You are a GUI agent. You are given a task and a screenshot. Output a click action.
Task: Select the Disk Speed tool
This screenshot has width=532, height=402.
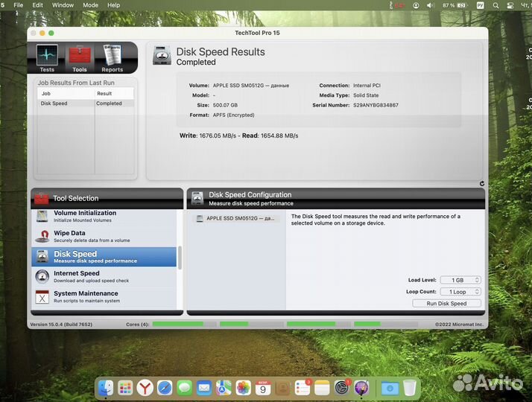(104, 257)
